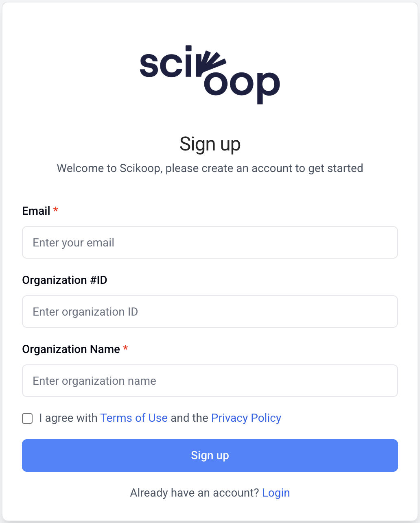This screenshot has width=420, height=523.
Task: Click the Email field label
Action: (x=36, y=211)
